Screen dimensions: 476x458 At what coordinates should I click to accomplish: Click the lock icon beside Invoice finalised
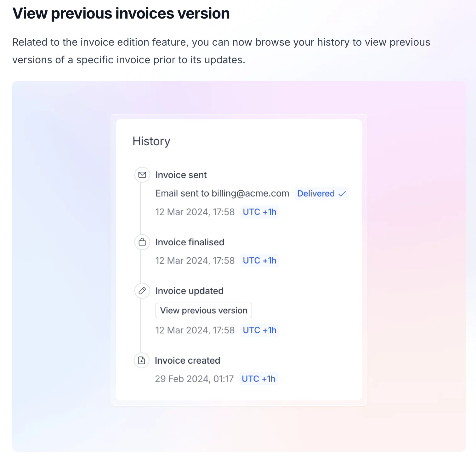click(142, 242)
